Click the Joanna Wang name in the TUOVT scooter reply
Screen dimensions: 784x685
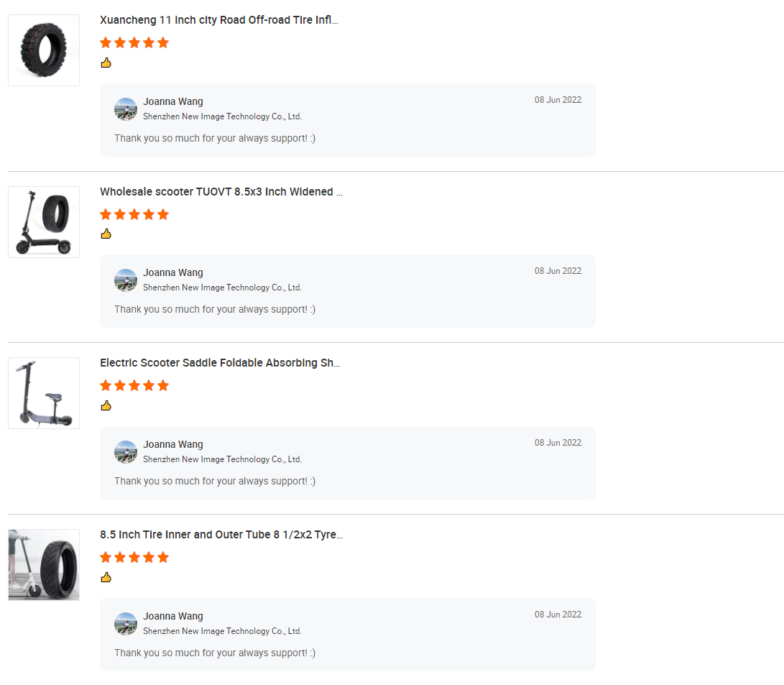click(173, 272)
